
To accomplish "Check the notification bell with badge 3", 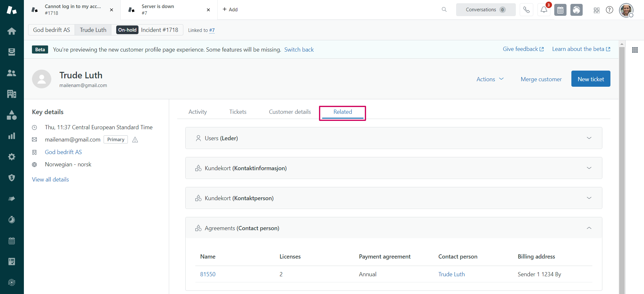I will pyautogui.click(x=544, y=10).
